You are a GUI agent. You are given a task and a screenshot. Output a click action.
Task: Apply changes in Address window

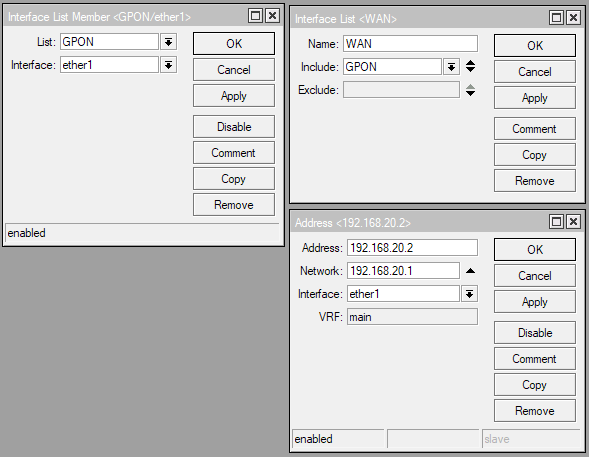pyautogui.click(x=535, y=302)
